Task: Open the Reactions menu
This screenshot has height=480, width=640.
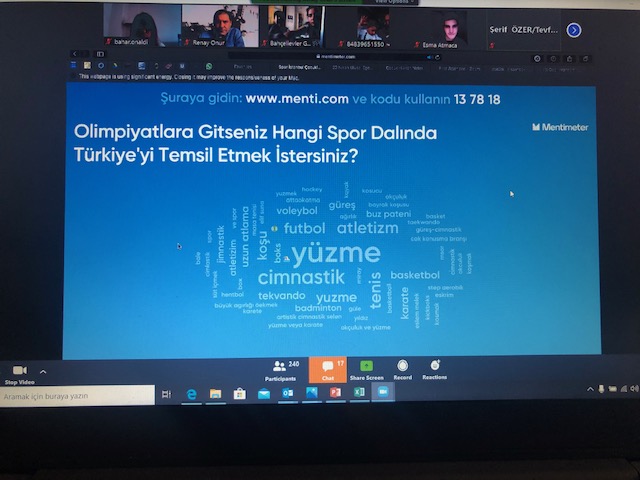Action: click(x=435, y=370)
